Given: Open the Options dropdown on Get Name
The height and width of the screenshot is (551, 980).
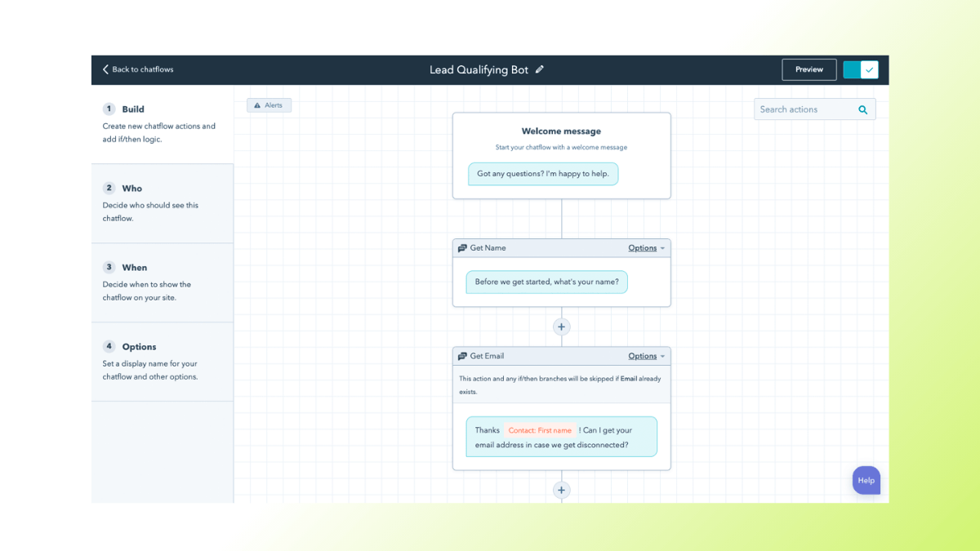Looking at the screenshot, I should [x=644, y=247].
